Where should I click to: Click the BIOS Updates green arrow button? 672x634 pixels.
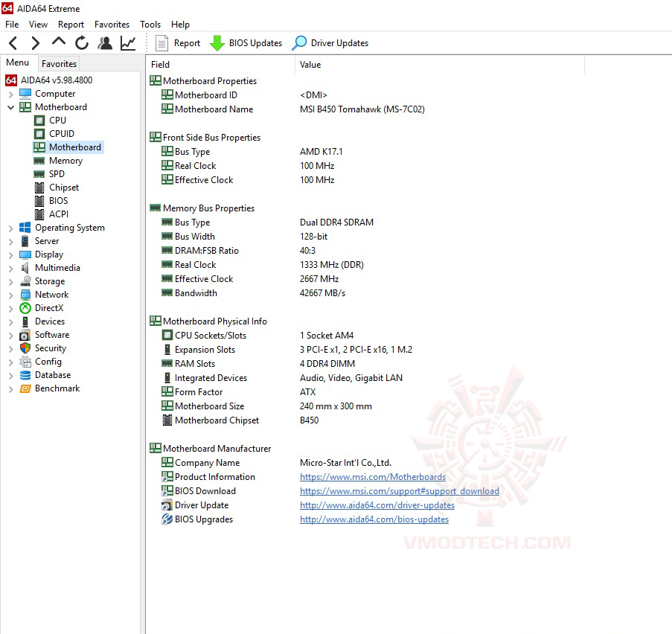(x=246, y=43)
